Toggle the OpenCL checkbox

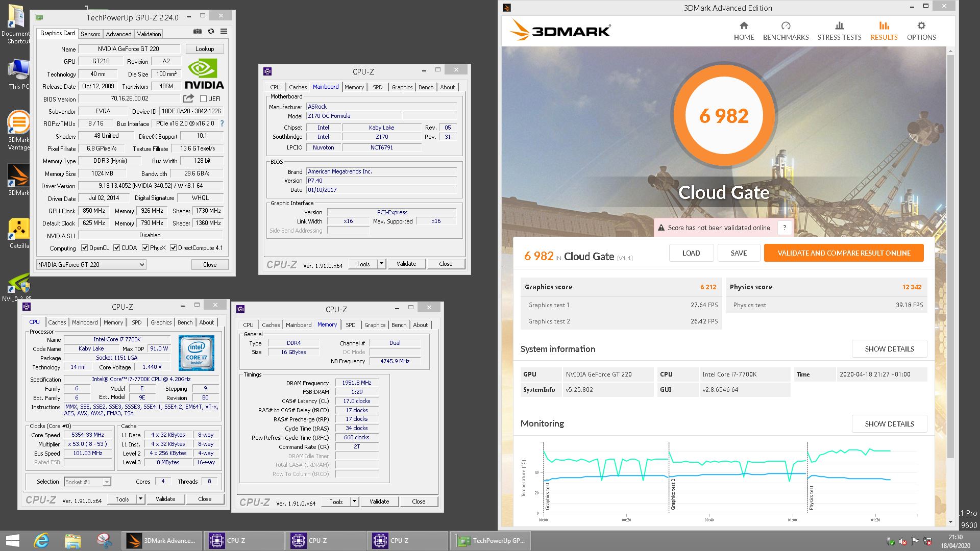tap(85, 248)
